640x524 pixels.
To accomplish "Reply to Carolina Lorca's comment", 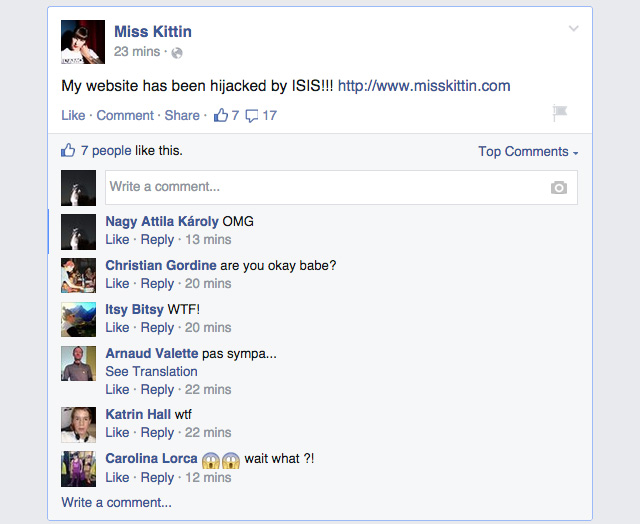I will coord(157,477).
